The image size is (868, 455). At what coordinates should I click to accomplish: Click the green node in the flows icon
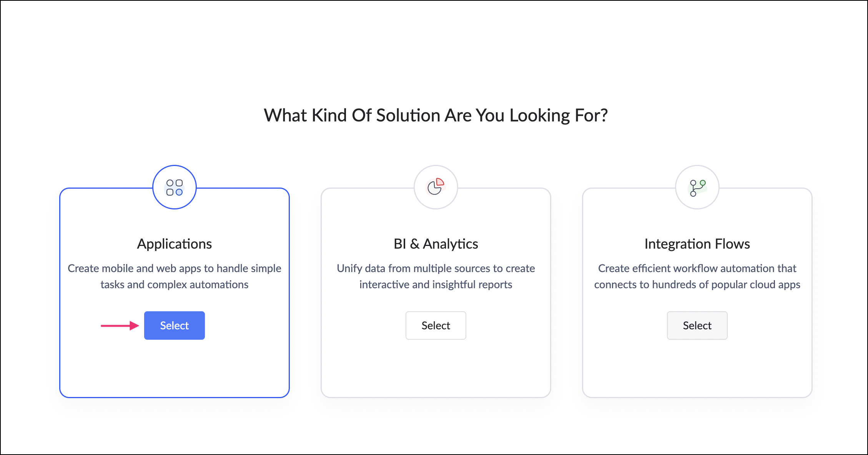point(703,183)
